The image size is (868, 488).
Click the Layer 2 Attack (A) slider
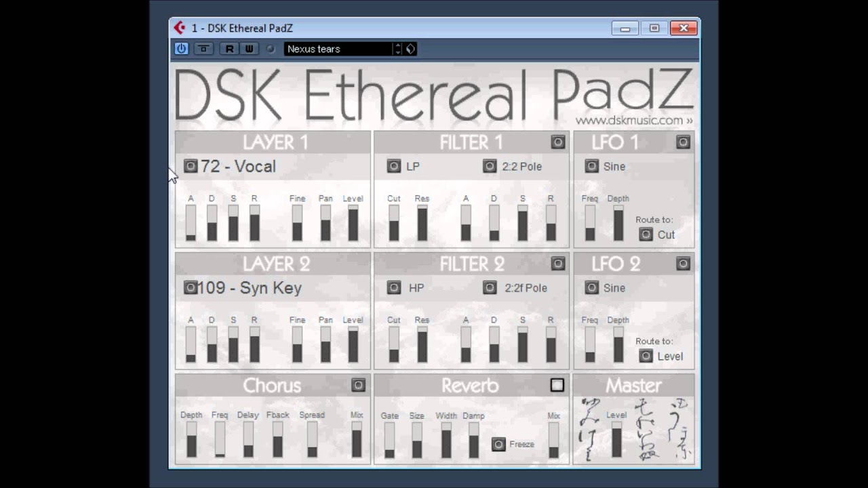tap(191, 344)
